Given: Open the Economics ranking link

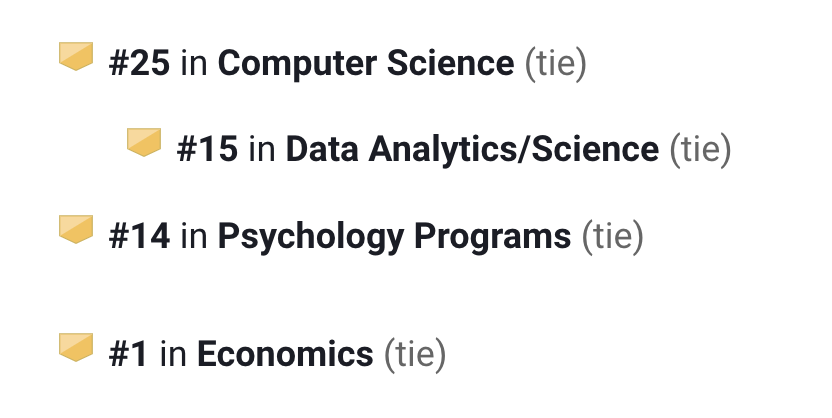Looking at the screenshot, I should point(285,354).
